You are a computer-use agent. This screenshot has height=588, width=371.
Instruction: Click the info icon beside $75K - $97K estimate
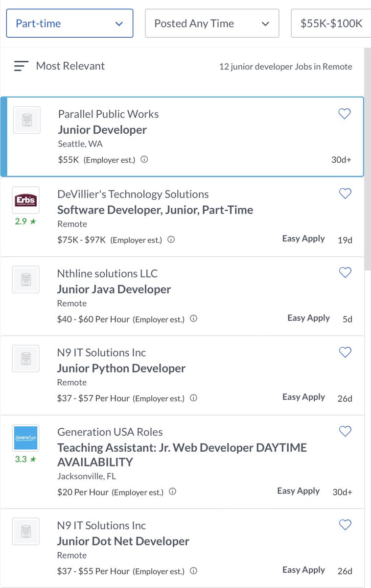point(171,240)
